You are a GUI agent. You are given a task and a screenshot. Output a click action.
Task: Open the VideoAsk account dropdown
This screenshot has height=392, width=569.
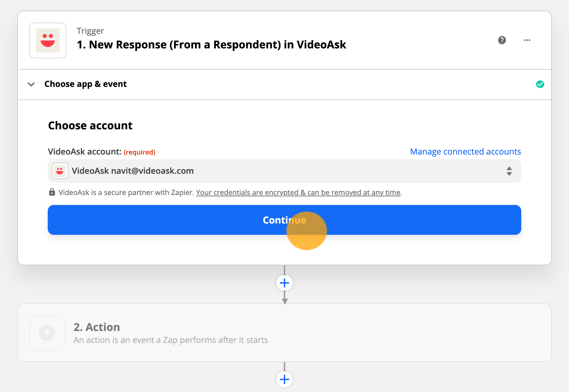[x=284, y=171]
